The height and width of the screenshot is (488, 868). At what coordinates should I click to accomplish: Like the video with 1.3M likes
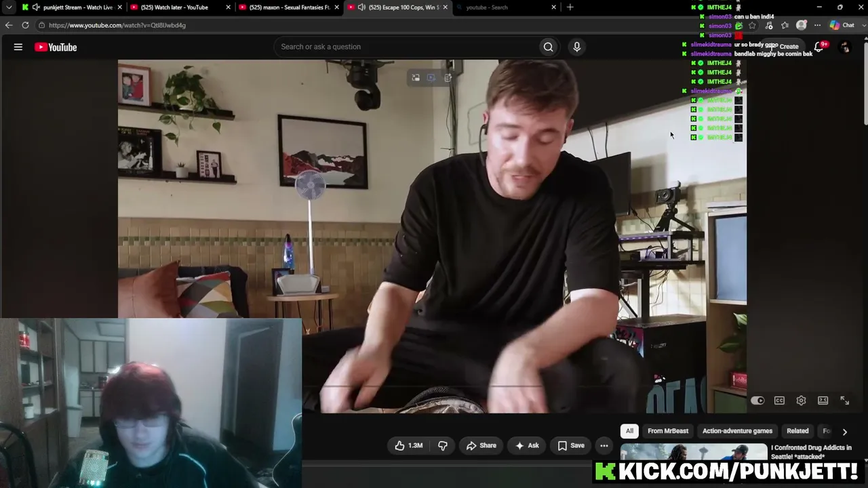(x=408, y=445)
